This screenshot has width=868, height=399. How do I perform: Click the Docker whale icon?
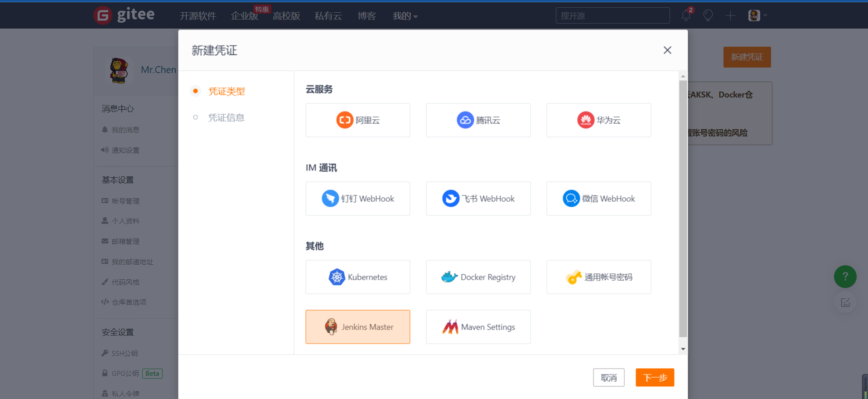[449, 277]
